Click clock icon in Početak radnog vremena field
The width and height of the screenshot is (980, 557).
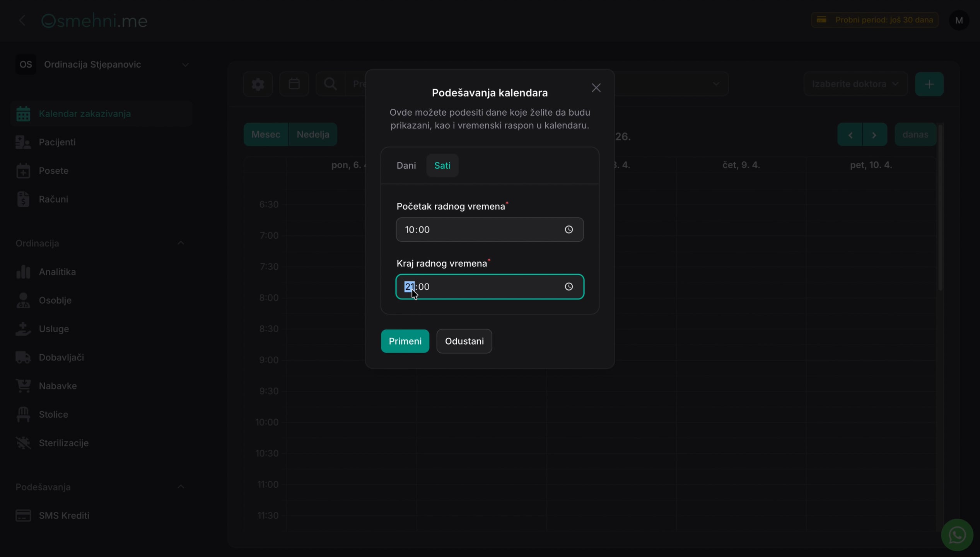pos(569,230)
